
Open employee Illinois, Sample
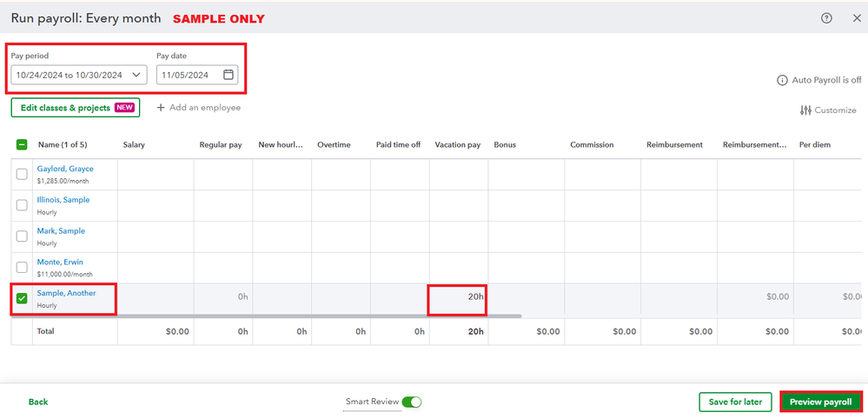(63, 200)
